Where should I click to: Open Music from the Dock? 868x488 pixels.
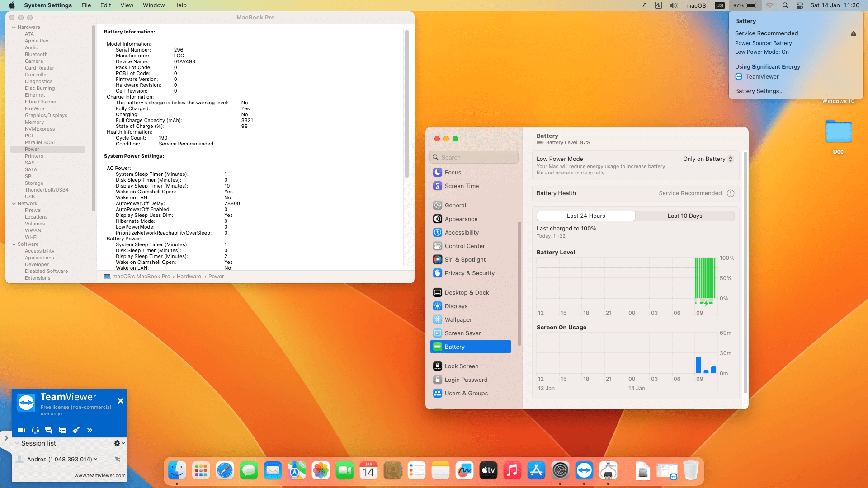click(512, 471)
